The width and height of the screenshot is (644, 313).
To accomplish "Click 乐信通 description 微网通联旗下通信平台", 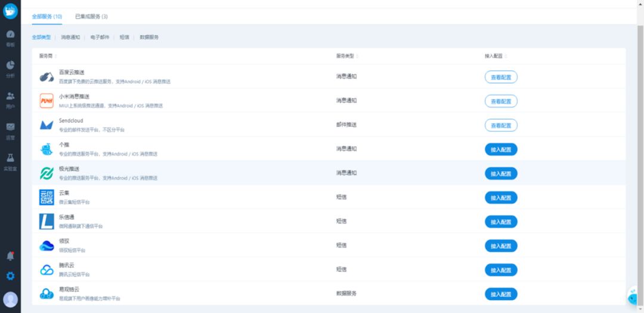I will 81,227.
